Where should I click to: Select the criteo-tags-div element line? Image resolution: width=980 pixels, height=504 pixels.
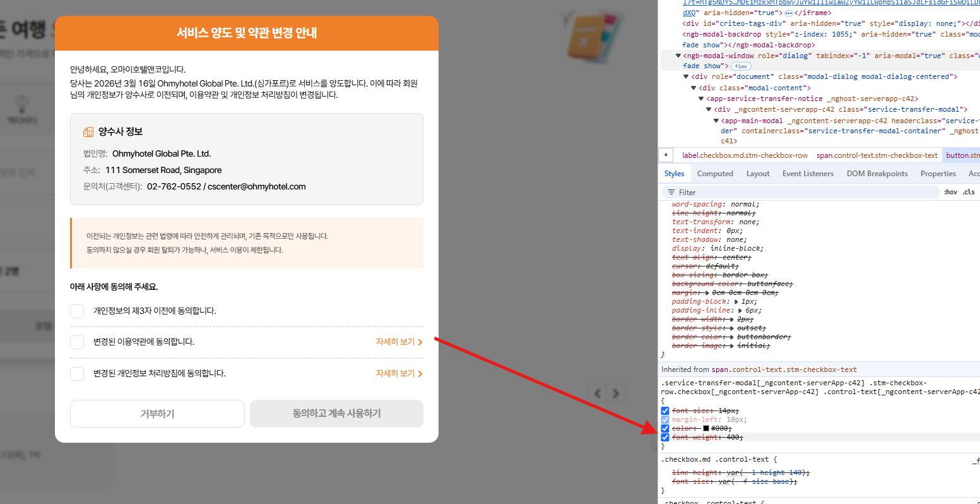[830, 23]
